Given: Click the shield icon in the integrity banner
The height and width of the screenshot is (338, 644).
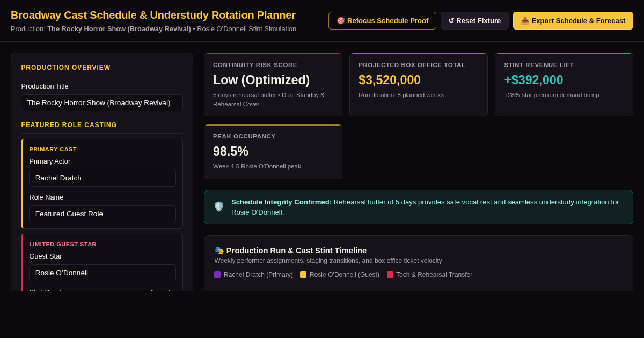Looking at the screenshot, I should coord(219,207).
